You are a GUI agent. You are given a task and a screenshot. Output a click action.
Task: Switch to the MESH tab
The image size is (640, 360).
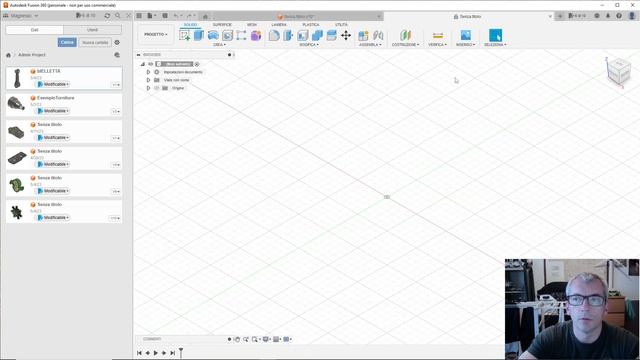[x=252, y=25]
